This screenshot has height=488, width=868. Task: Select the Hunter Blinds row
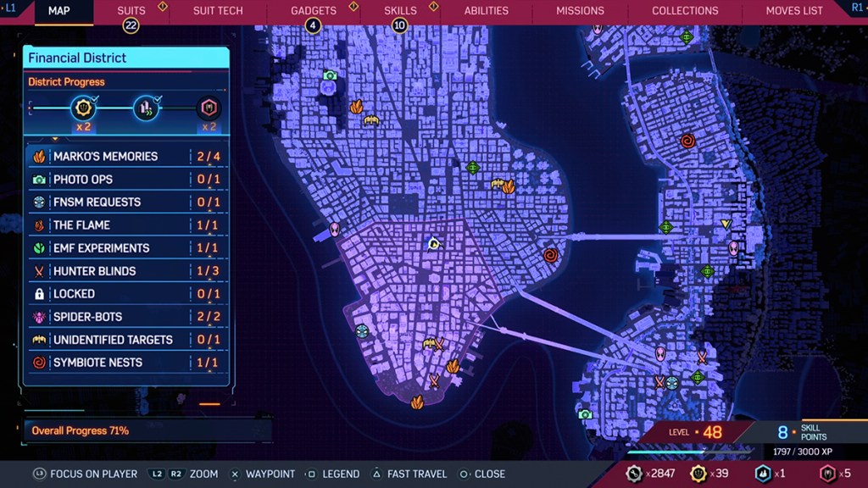(126, 271)
